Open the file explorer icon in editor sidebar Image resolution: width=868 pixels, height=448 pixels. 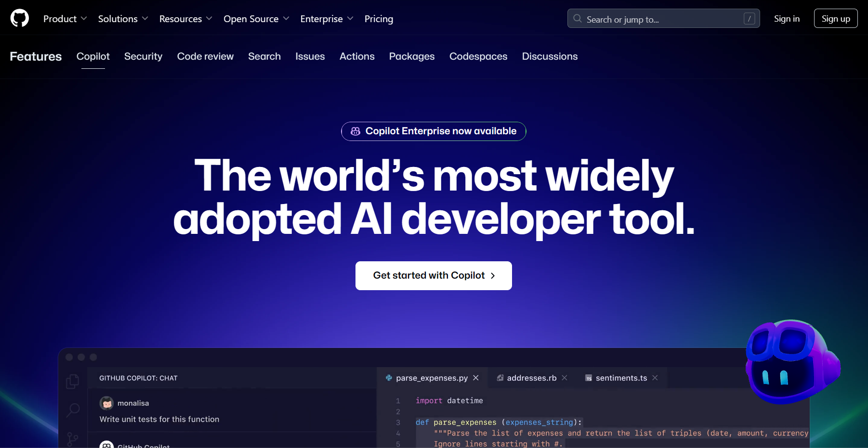tap(73, 381)
